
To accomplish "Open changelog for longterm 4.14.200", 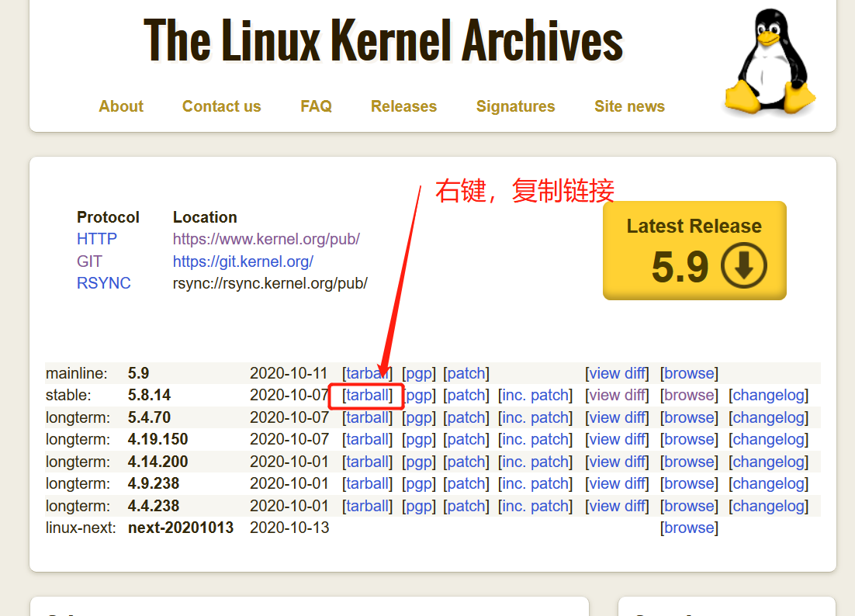I will pos(769,462).
